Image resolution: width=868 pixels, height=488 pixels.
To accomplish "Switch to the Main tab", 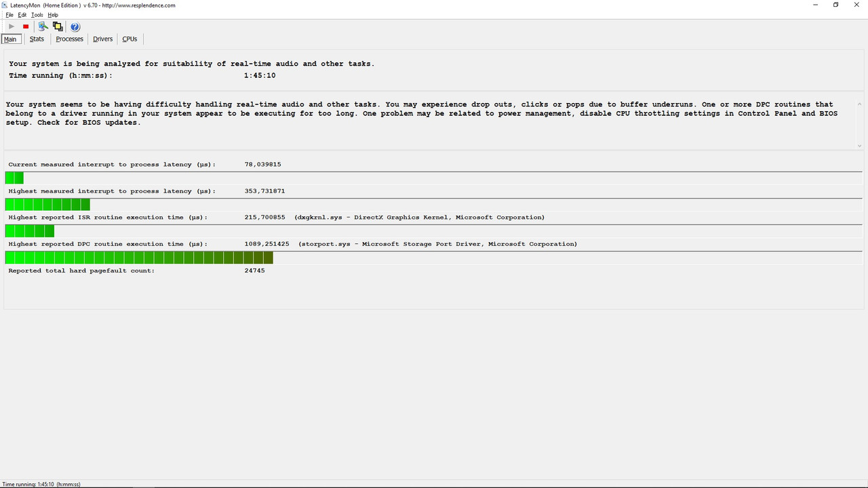I will tap(10, 39).
